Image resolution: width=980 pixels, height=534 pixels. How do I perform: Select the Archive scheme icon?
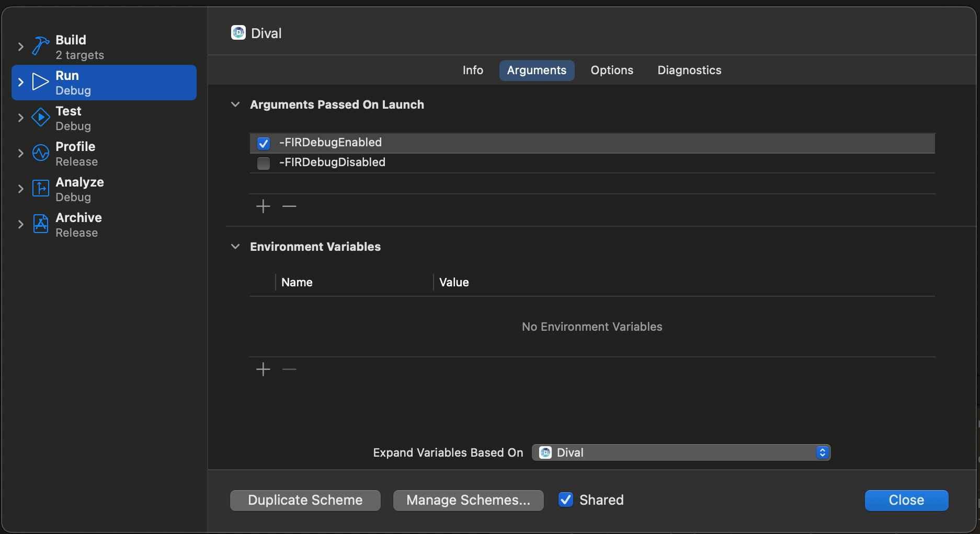point(40,224)
